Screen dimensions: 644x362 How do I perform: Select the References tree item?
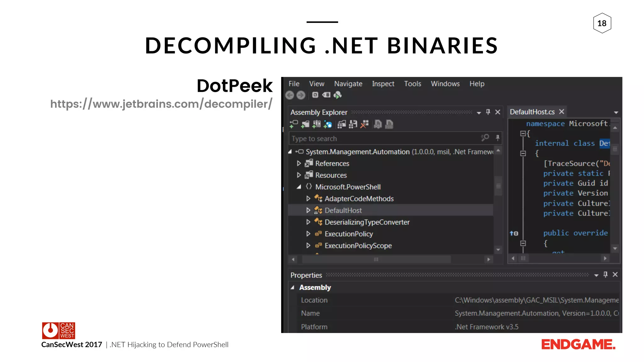(x=332, y=163)
